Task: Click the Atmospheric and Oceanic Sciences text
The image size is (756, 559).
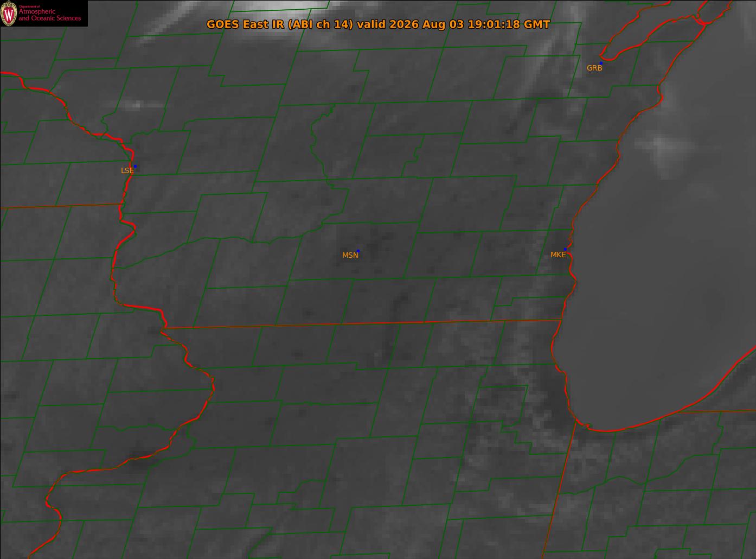Action: click(50, 15)
